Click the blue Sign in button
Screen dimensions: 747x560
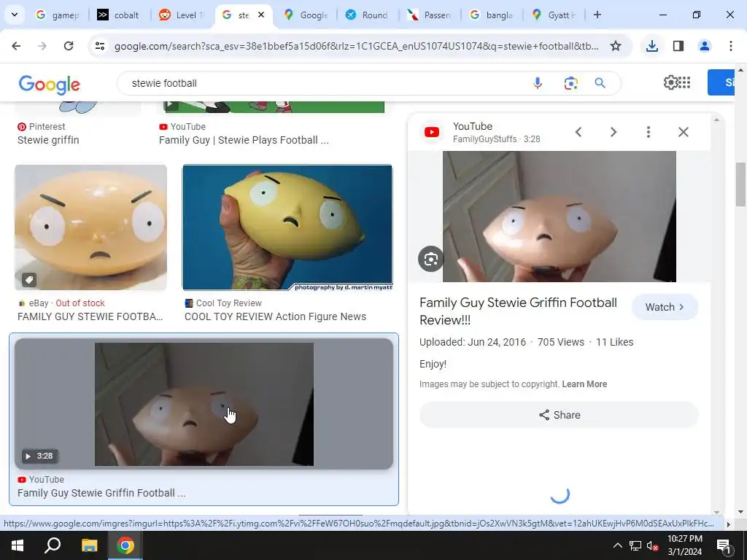pyautogui.click(x=721, y=82)
